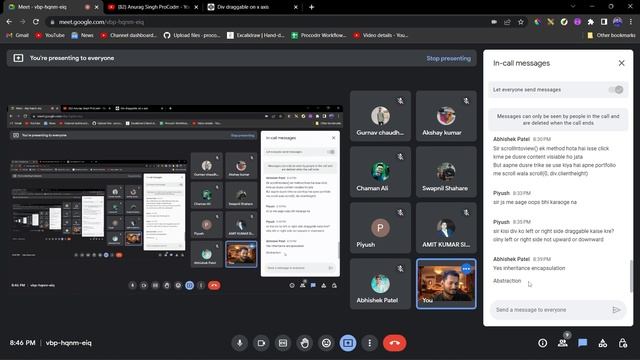Open Upload files GitHub bookmark
Viewport: 640px width, 360px height.
[192, 36]
